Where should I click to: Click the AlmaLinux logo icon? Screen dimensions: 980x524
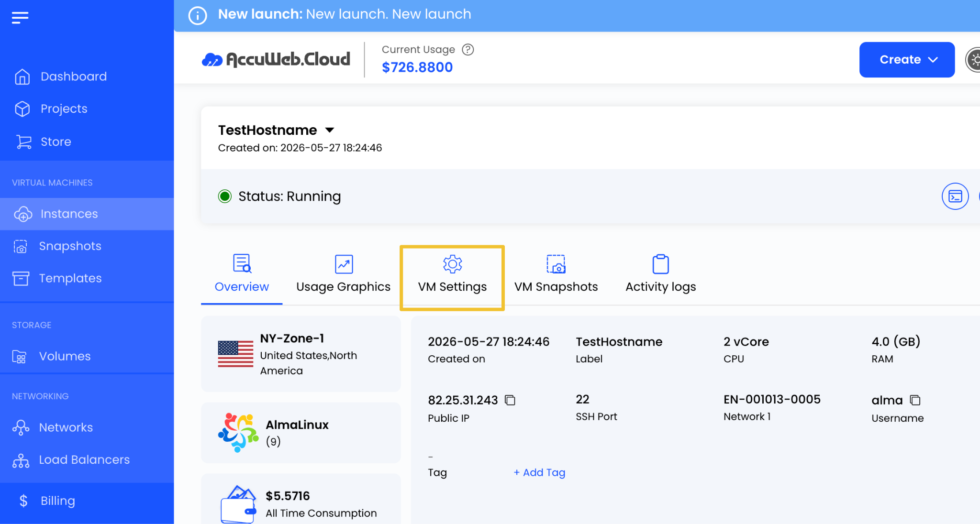[x=238, y=433]
